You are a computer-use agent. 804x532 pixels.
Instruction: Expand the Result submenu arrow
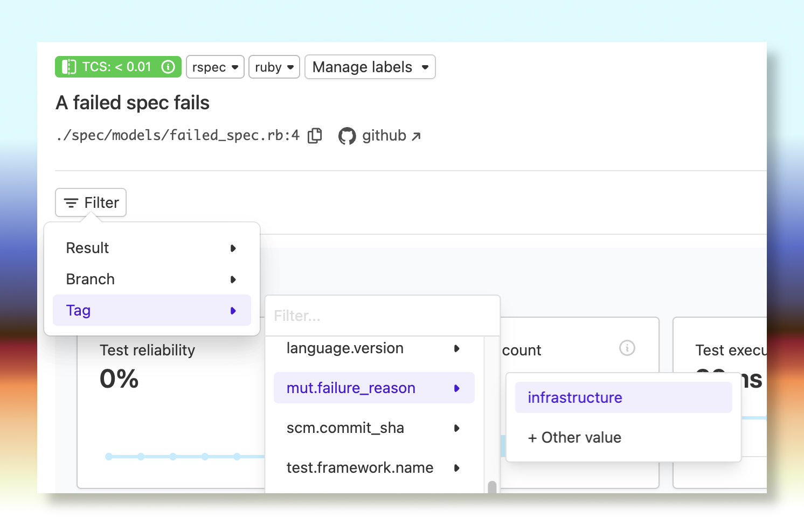click(233, 248)
